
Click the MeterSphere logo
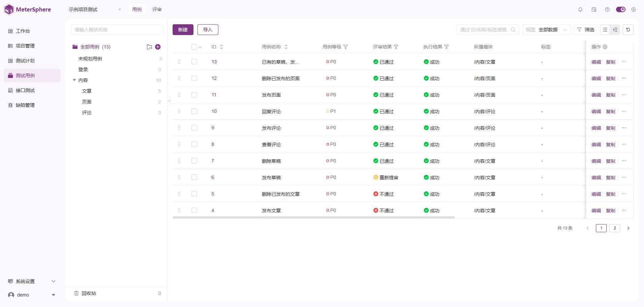28,9
